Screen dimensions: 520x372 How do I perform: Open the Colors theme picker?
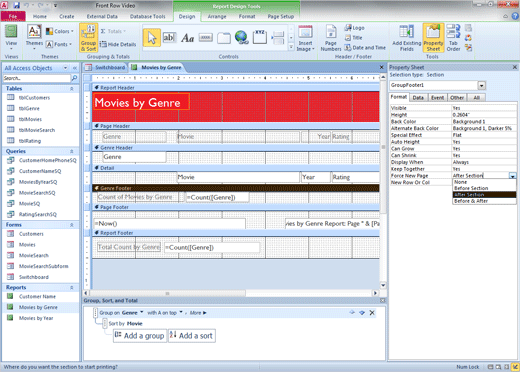tap(60, 31)
